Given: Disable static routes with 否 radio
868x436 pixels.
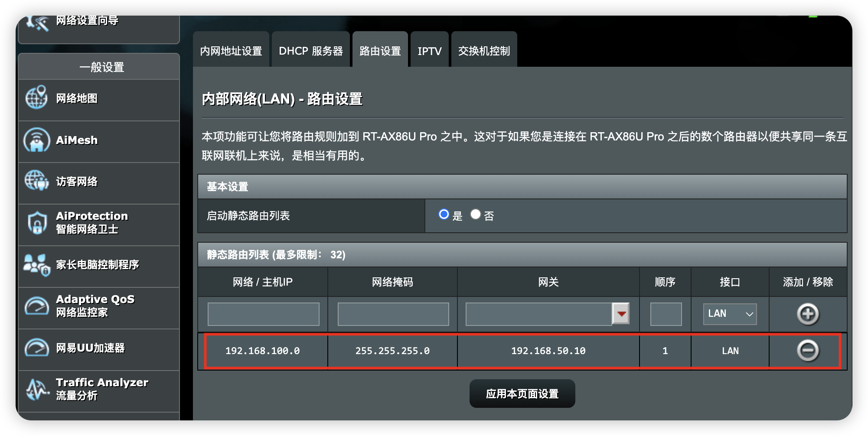Looking at the screenshot, I should tap(476, 215).
